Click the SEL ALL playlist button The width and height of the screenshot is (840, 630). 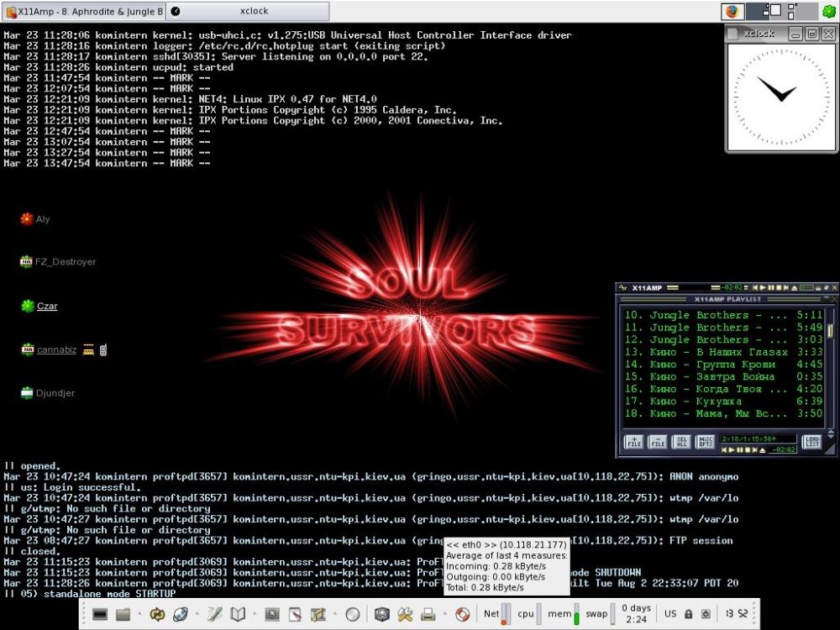point(681,443)
